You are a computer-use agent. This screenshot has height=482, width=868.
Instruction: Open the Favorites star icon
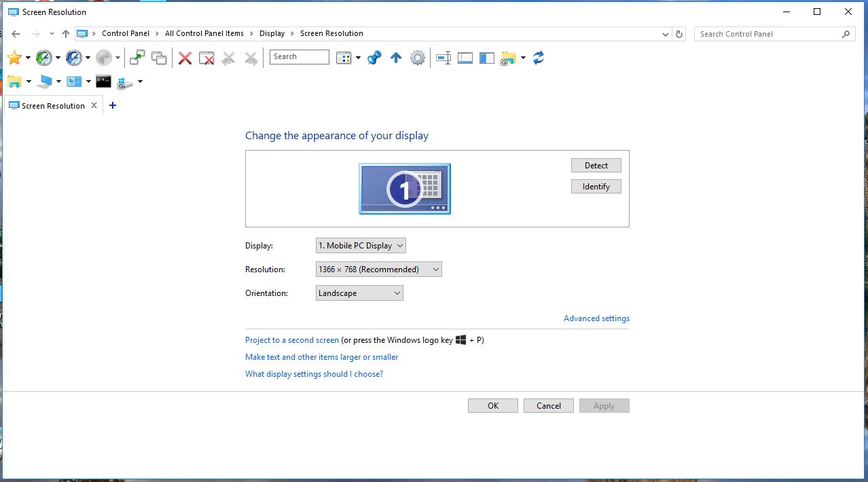[x=14, y=58]
